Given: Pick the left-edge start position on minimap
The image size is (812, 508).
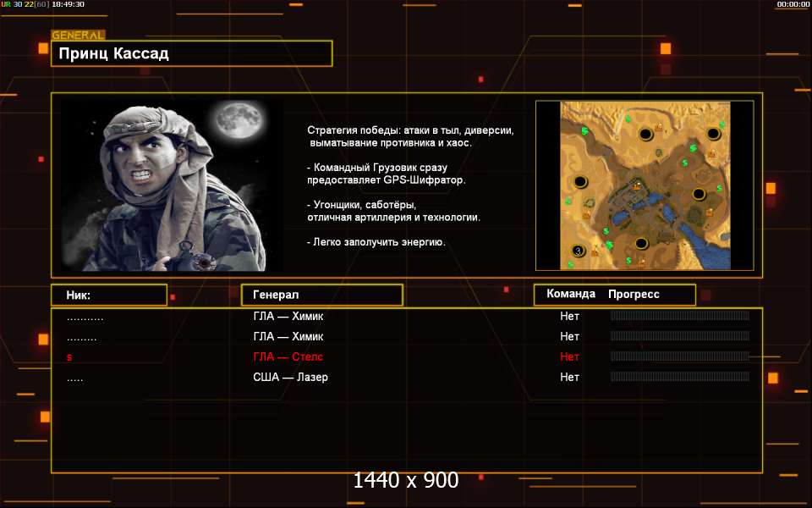Looking at the screenshot, I should coord(580,182).
